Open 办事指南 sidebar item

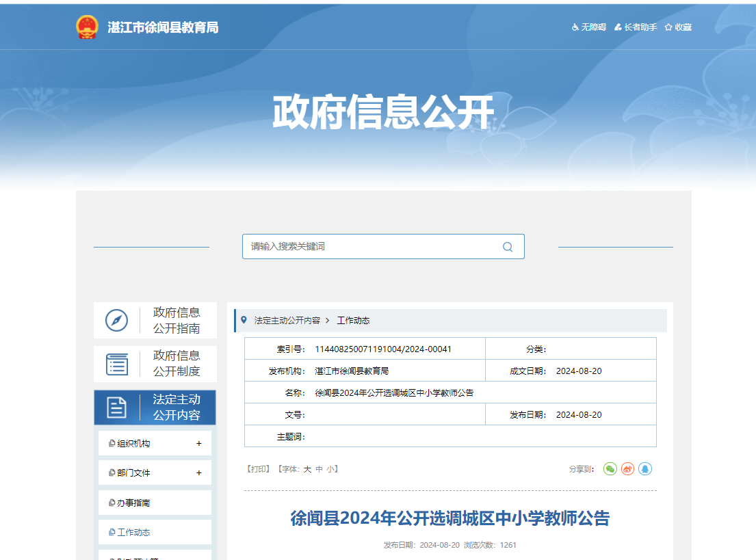tap(155, 503)
